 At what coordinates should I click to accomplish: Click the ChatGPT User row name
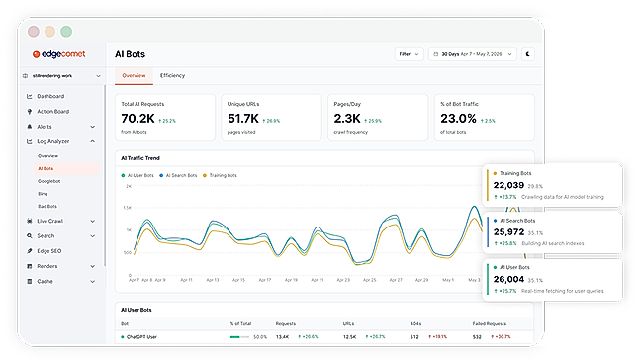click(141, 337)
